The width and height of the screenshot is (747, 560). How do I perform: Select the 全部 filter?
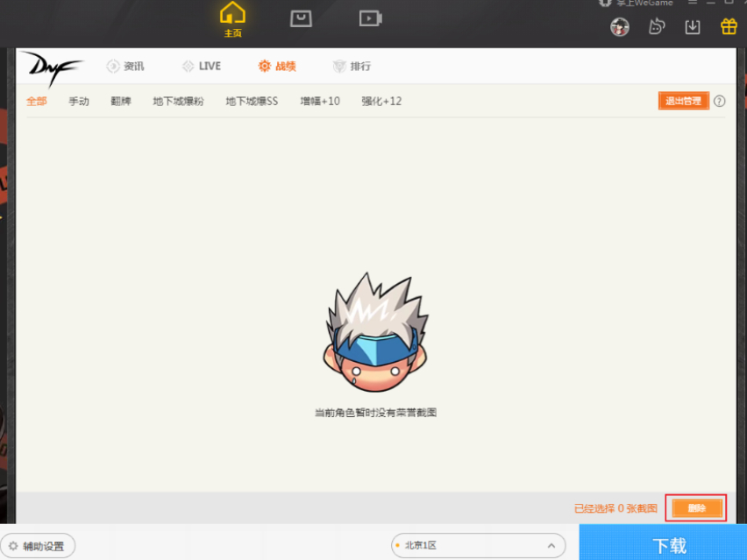(x=37, y=101)
